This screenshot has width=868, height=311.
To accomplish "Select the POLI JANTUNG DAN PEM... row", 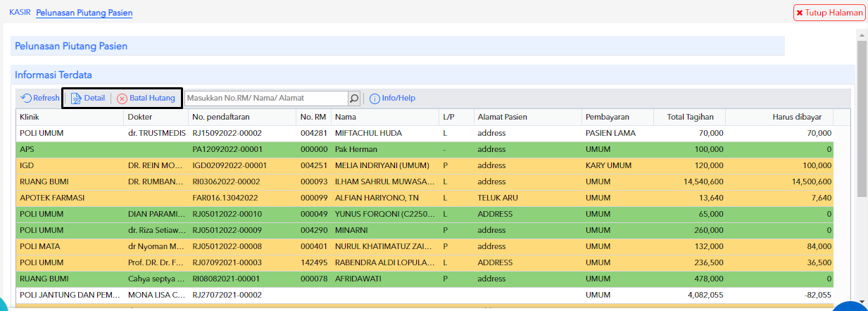I will pos(424,295).
